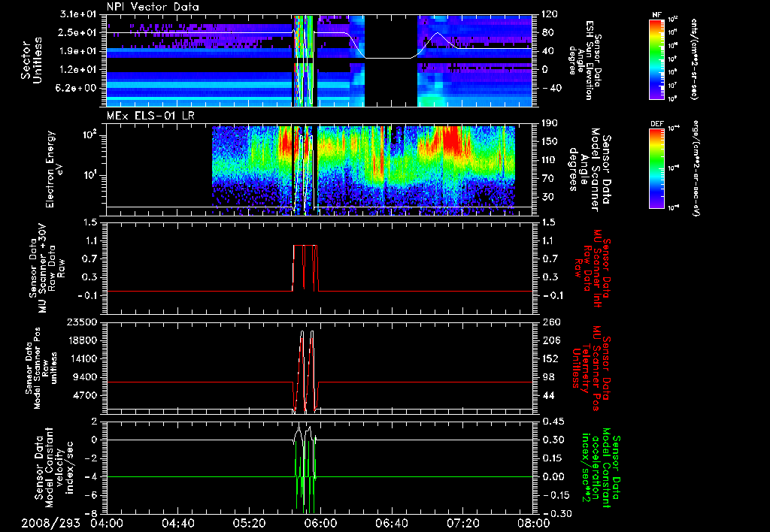Screen dimensions: 770x532
Task: Click the "MU Scanner +30V Raw Data" label
Action: [47, 268]
